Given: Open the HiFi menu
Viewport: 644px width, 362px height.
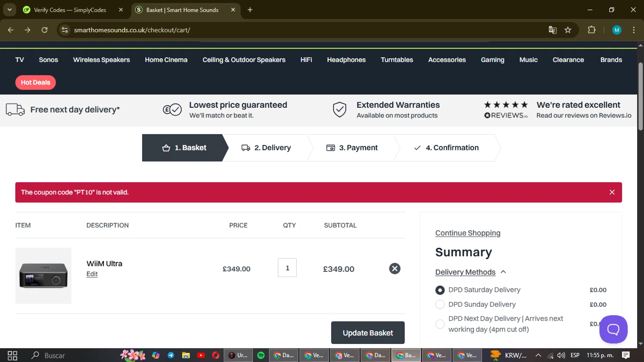Looking at the screenshot, I should click(306, 60).
